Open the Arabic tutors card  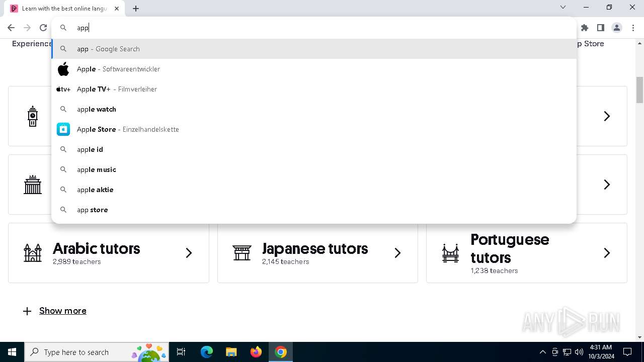pyautogui.click(x=109, y=253)
